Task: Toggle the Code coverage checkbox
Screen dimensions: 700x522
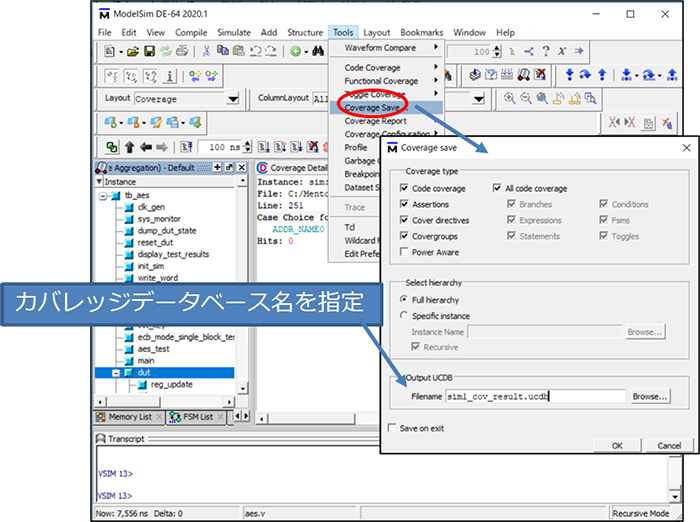Action: [404, 188]
